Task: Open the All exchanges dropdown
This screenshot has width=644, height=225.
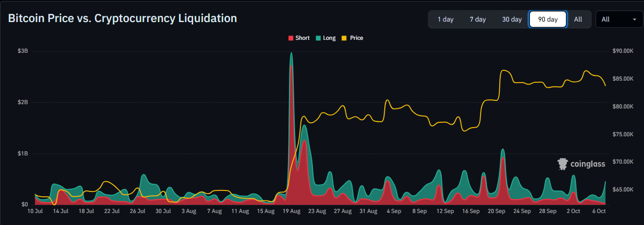Action: [x=619, y=19]
